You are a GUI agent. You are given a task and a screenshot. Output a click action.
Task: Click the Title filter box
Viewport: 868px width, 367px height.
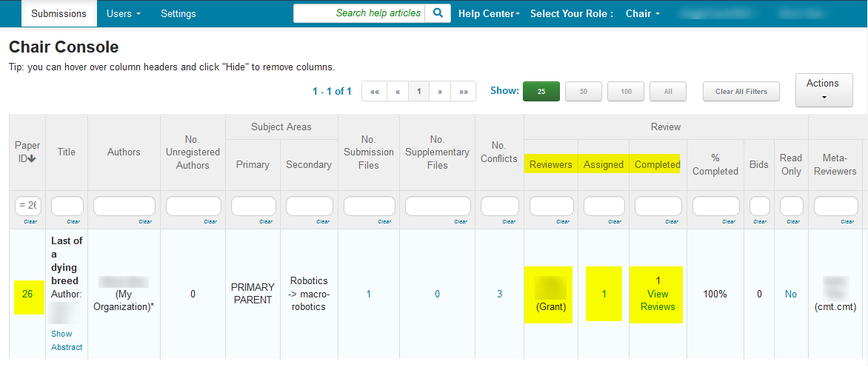[x=67, y=206]
